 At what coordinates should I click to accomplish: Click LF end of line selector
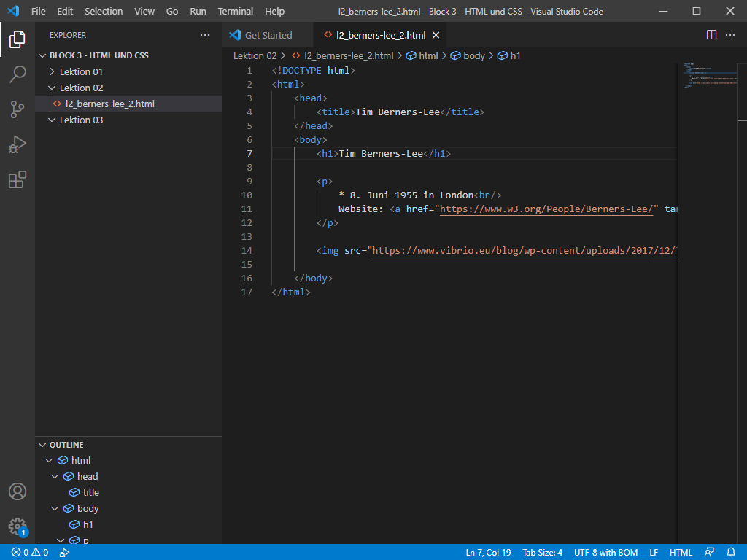point(654,553)
